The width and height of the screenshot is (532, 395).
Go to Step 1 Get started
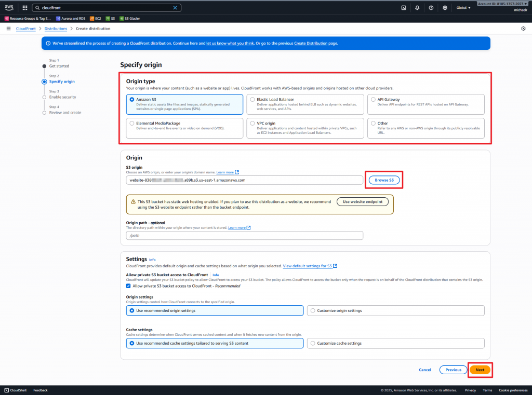(59, 66)
